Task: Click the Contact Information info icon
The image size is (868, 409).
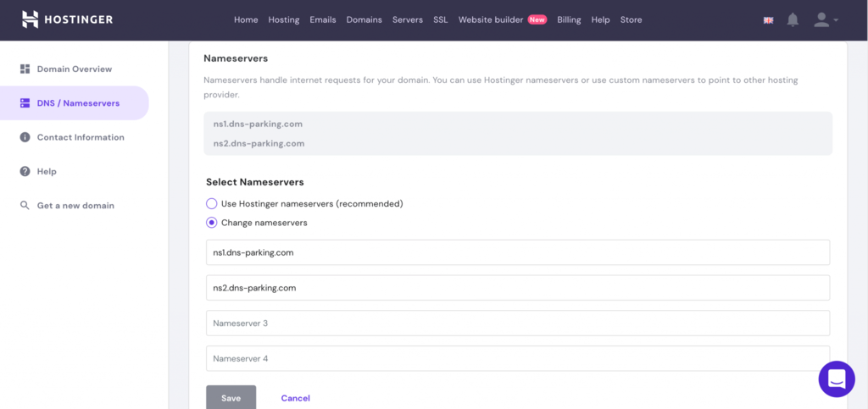Action: point(25,137)
